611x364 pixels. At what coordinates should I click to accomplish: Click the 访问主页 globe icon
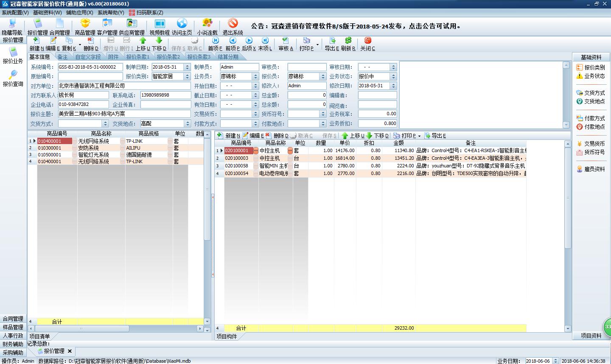(x=182, y=27)
